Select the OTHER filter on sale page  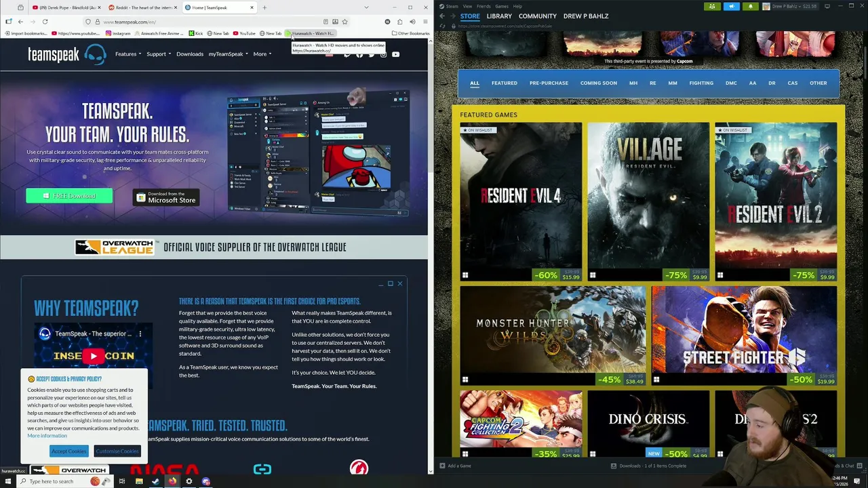coord(818,83)
